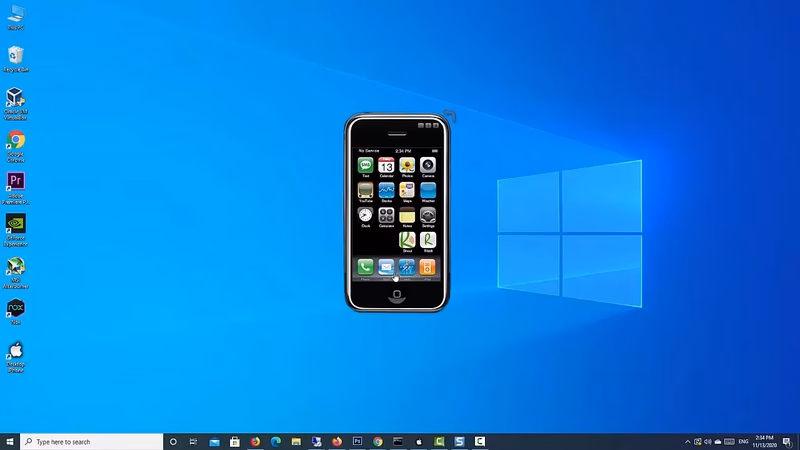Screen dimensions: 800x450
Task: Open the SMS Text app on the iPhone
Action: click(365, 165)
